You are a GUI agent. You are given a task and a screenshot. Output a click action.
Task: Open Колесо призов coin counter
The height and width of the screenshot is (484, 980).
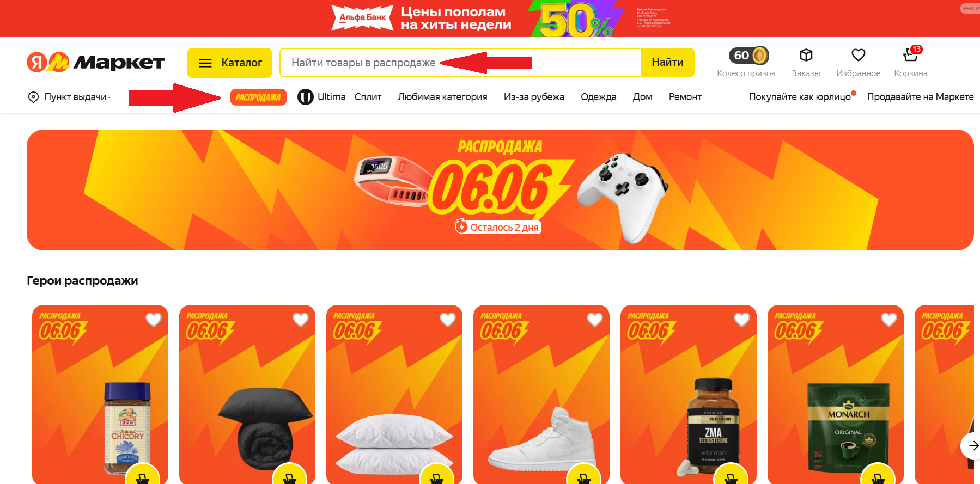pos(749,55)
